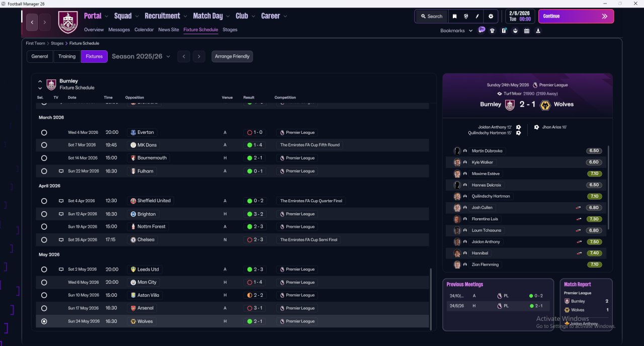Open the messages bubble with 9+ badge
The height and width of the screenshot is (346, 644).
click(481, 30)
